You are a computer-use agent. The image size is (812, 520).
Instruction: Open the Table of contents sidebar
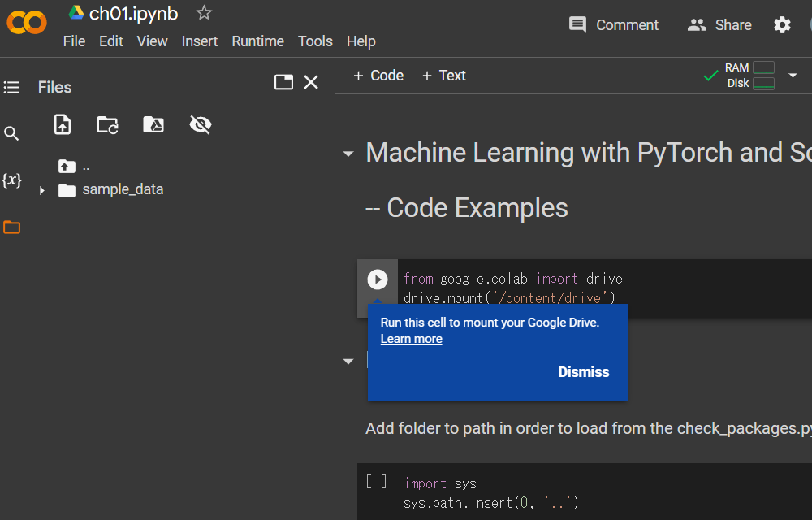pos(11,87)
